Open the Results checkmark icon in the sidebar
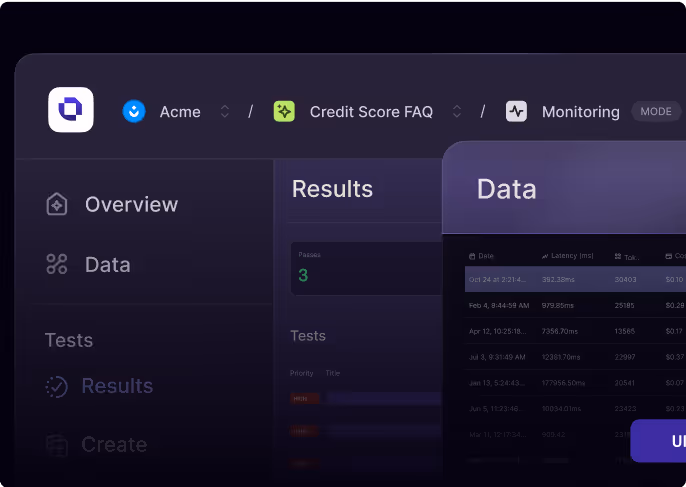686x487 pixels. (57, 387)
